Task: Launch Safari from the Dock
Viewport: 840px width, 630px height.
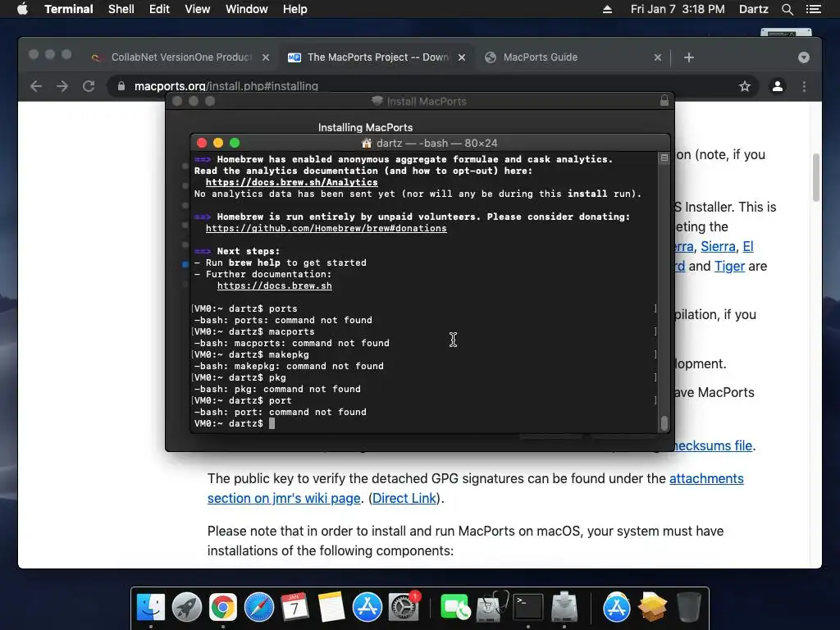Action: tap(259, 608)
